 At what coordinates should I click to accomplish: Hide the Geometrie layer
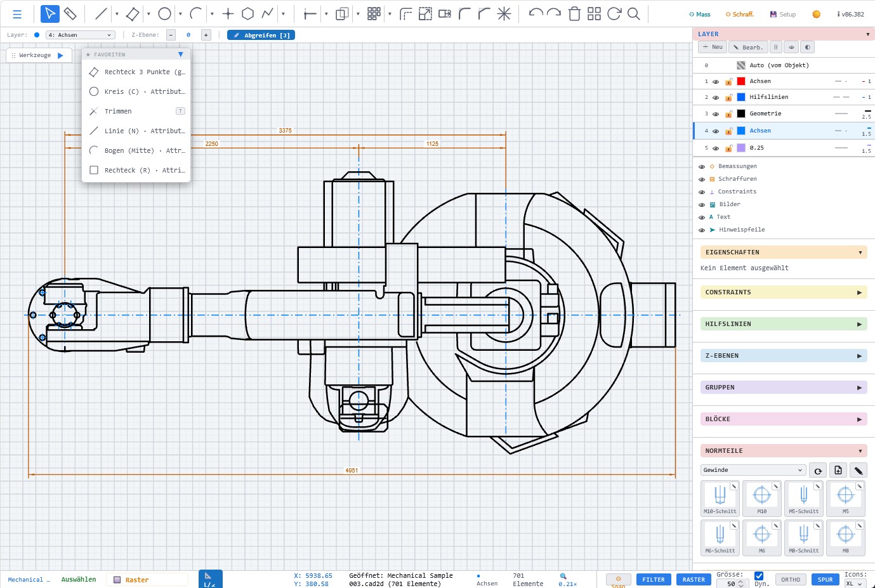(x=716, y=114)
